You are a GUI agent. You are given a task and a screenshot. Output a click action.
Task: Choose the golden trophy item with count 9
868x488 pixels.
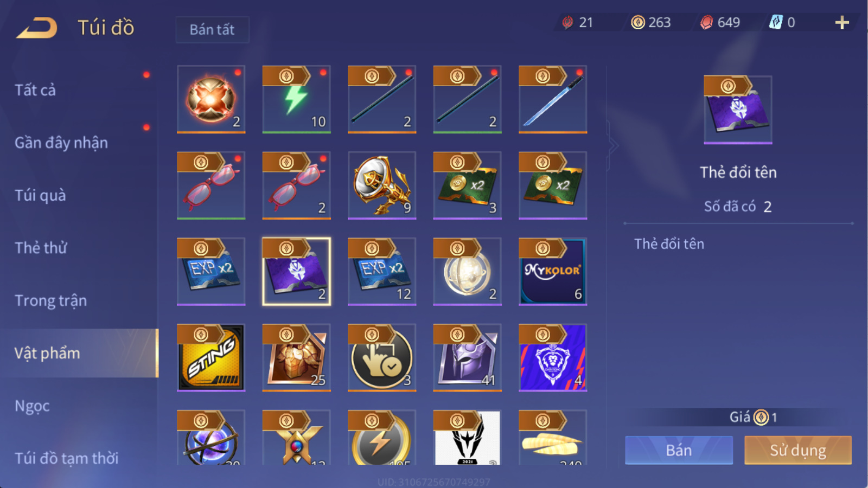pyautogui.click(x=382, y=185)
